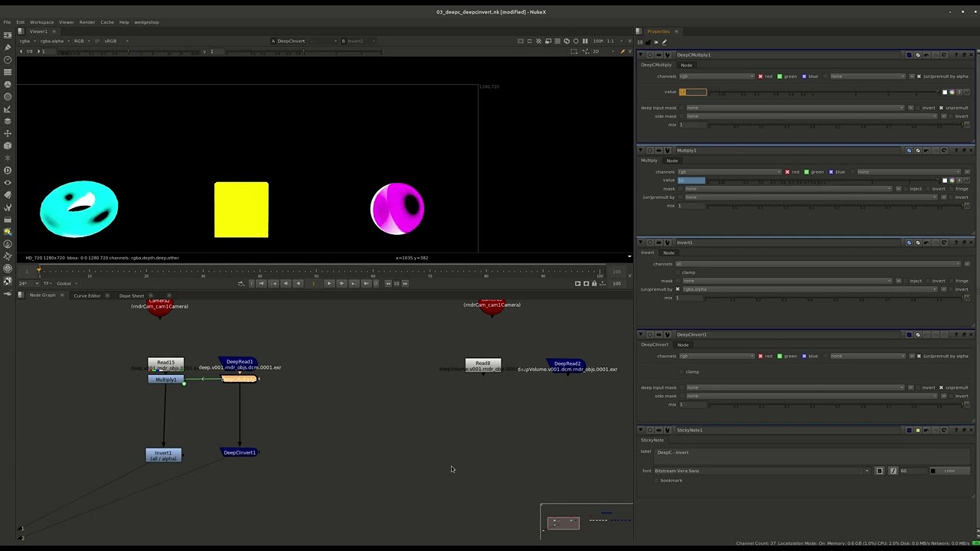Open the Render menu
The image size is (980, 551).
pos(87,22)
